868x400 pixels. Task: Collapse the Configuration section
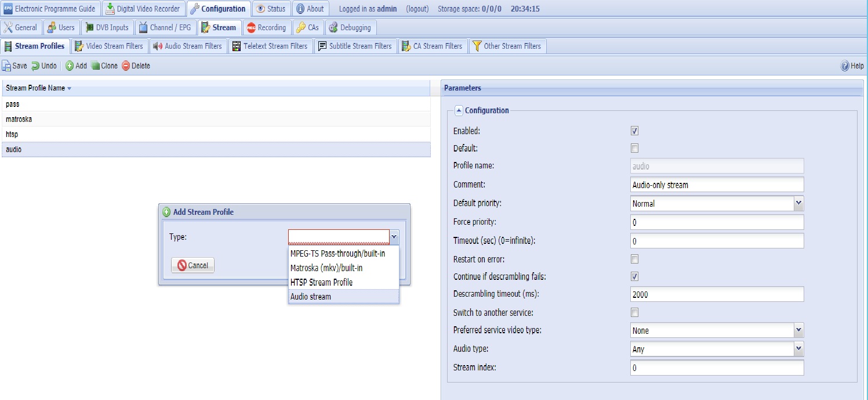tap(459, 110)
